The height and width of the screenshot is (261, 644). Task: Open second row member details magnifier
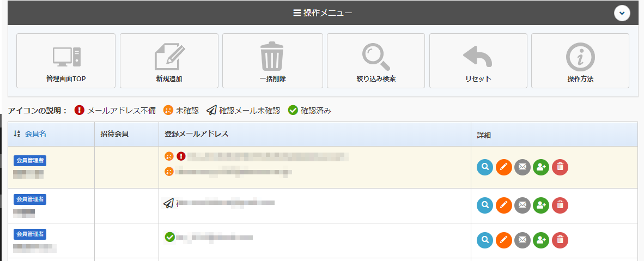click(x=485, y=205)
